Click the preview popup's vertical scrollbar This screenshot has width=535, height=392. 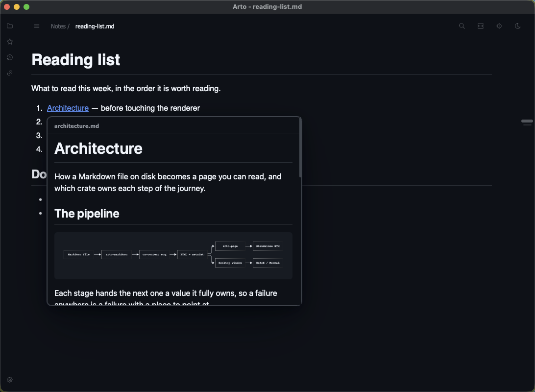300,147
